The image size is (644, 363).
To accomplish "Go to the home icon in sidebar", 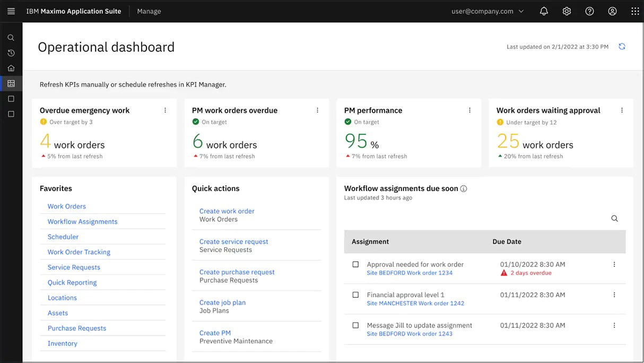I will coord(11,68).
